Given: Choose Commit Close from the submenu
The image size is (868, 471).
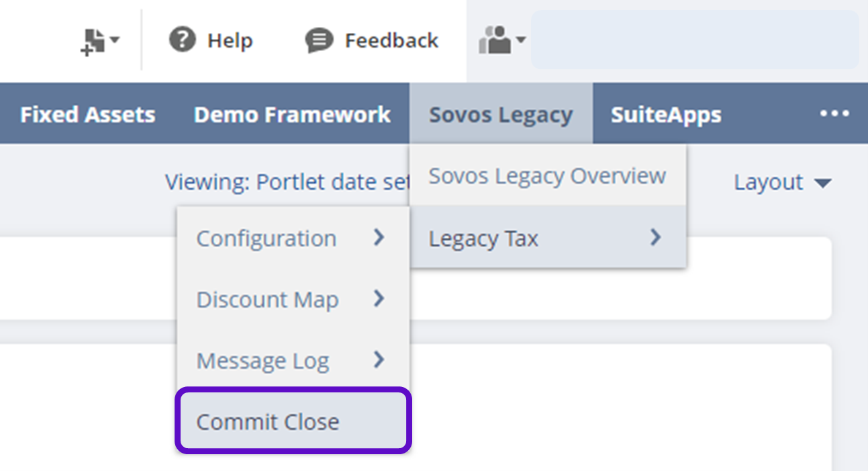Looking at the screenshot, I should [x=268, y=422].
